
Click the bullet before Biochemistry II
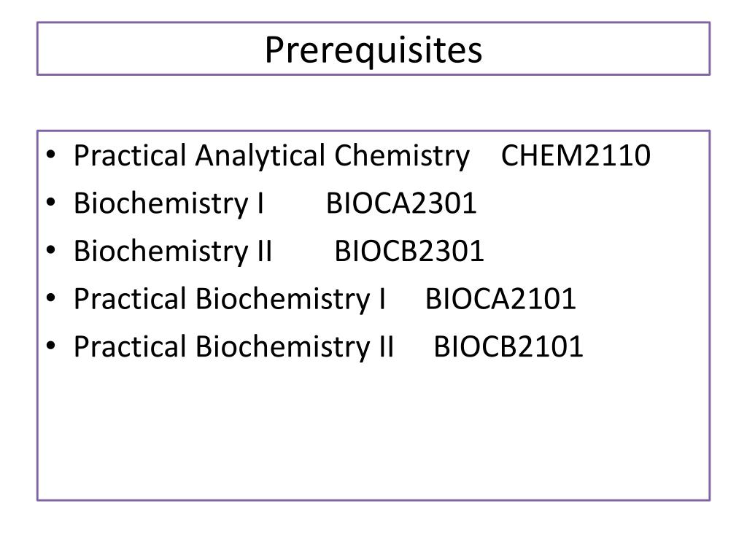tap(51, 250)
